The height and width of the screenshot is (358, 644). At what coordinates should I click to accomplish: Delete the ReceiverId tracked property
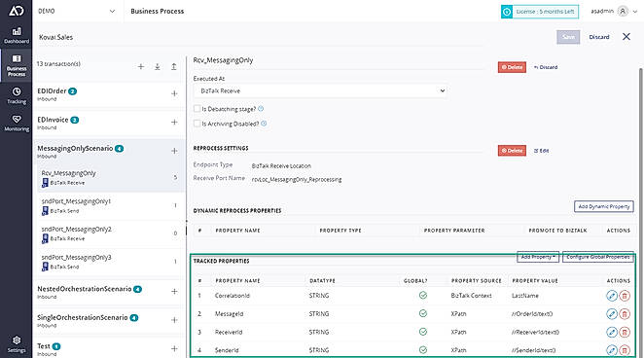pos(625,332)
